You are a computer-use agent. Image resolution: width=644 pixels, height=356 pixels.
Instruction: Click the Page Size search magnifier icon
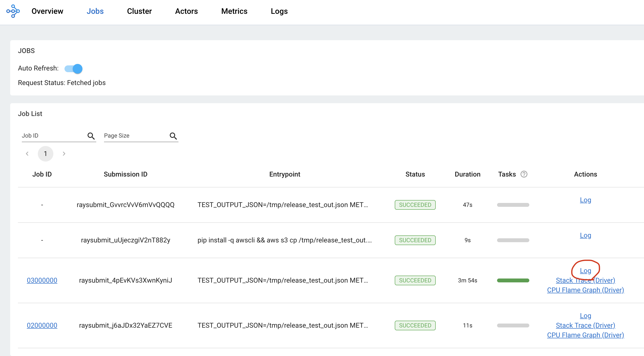[x=173, y=136]
